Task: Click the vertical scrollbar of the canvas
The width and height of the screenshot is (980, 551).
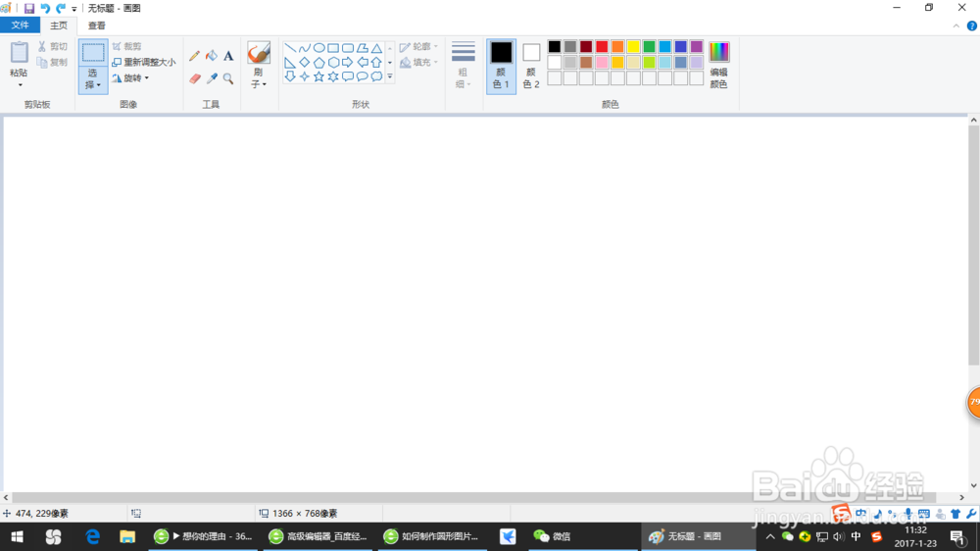Action: (x=974, y=245)
